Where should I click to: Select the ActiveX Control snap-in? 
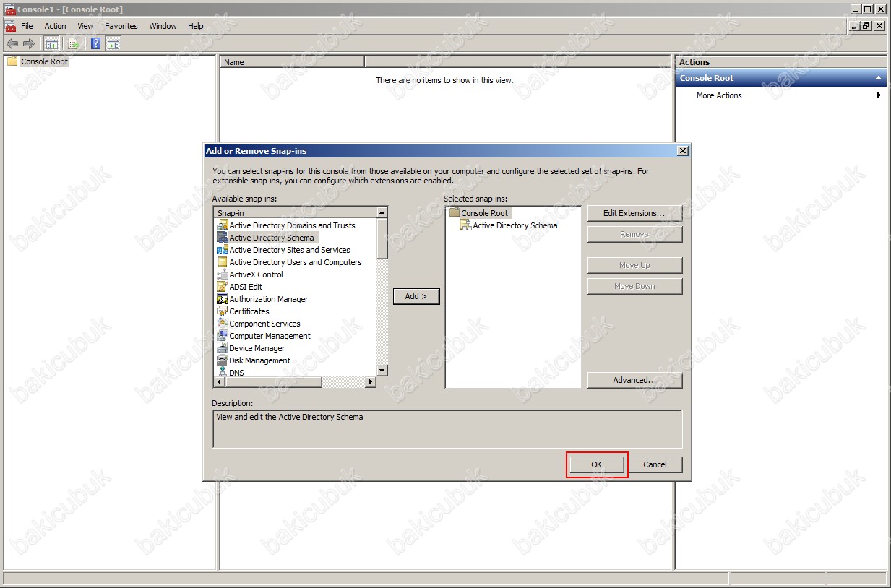(250, 274)
